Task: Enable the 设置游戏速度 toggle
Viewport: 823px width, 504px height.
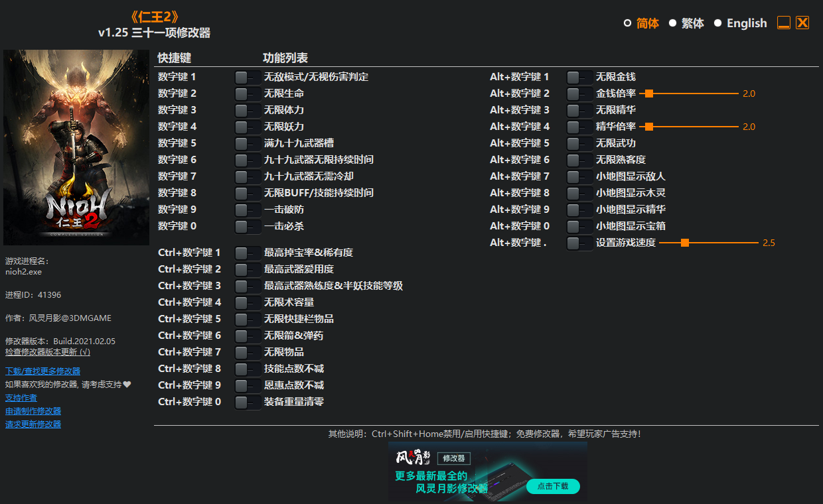Action: (579, 242)
